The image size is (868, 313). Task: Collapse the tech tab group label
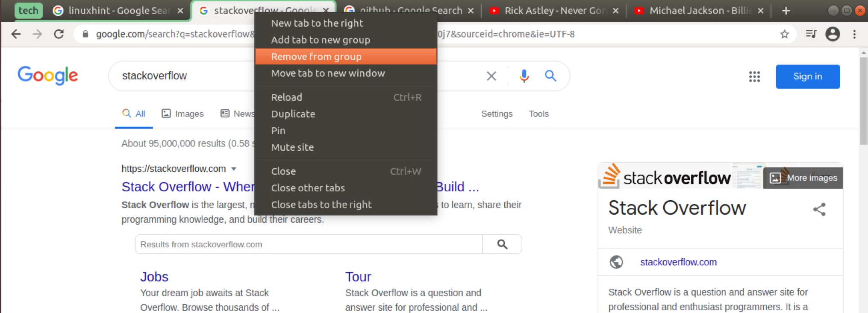click(28, 11)
